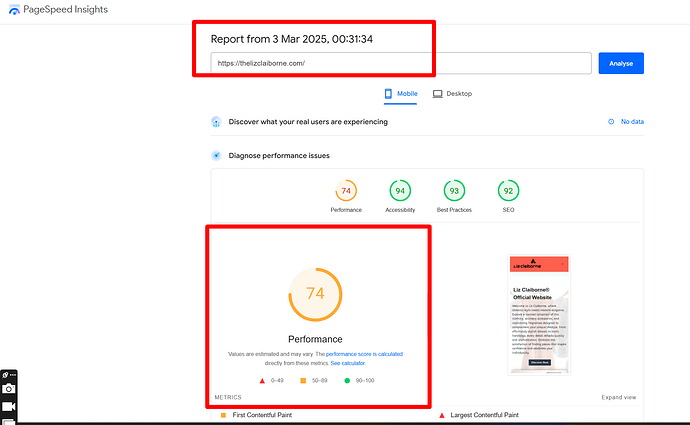Click the First Contentful Paint metric label
The height and width of the screenshot is (425, 690).
click(262, 415)
